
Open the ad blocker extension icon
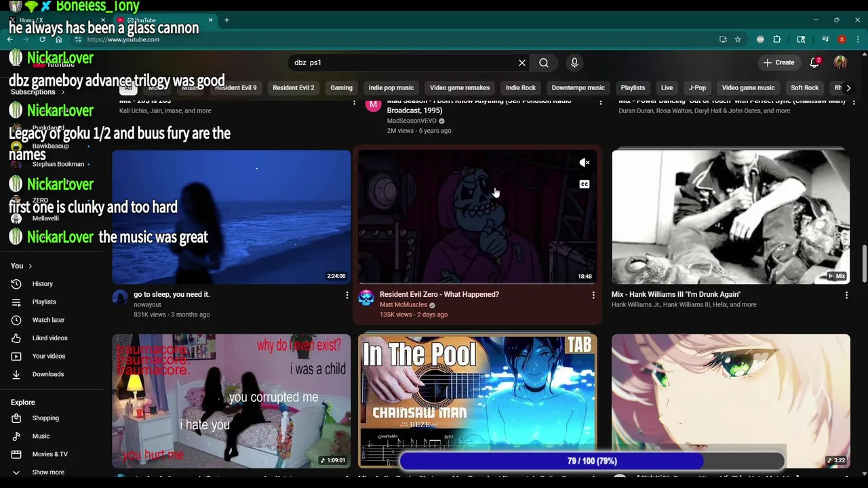point(760,39)
